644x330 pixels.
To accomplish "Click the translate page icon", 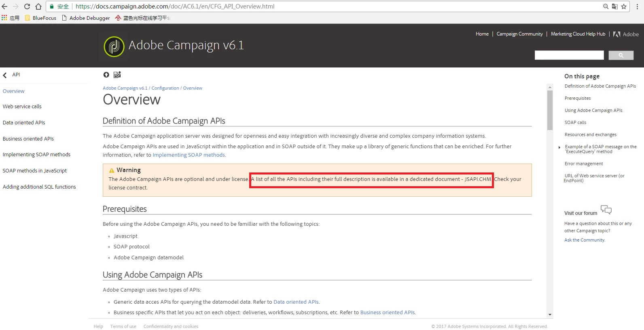I will click(615, 6).
